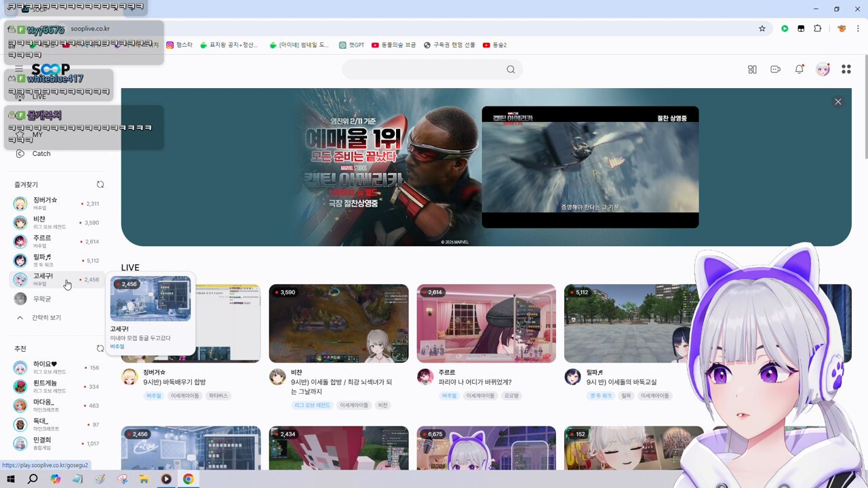This screenshot has height=488, width=868.
Task: Select the 겟 투 워크 tag under 릴파 stream
Action: pos(601,395)
